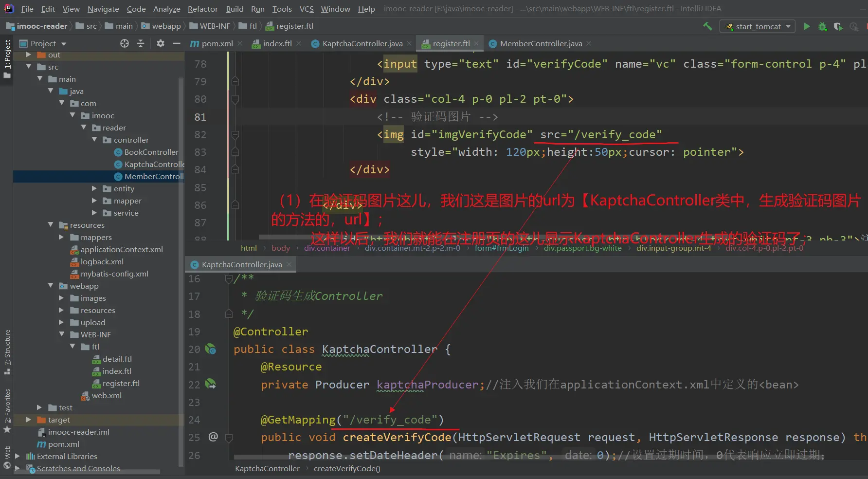The height and width of the screenshot is (479, 868).
Task: Click the Spring bean gutter icon on line 20
Action: pos(210,349)
